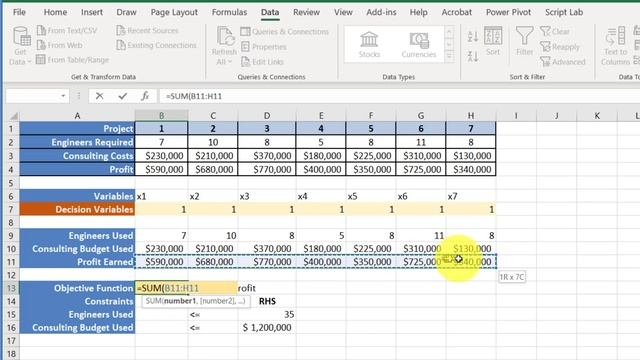Click RHS value 35 cell

[x=267, y=314]
